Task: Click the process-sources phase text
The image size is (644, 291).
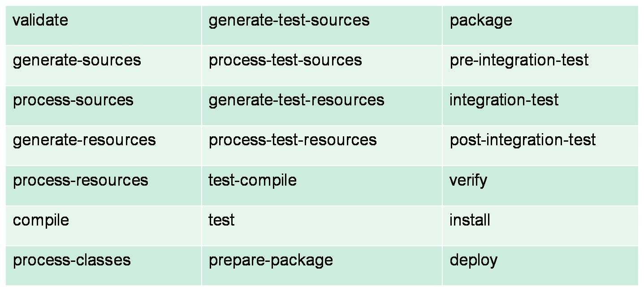Action: (x=73, y=100)
